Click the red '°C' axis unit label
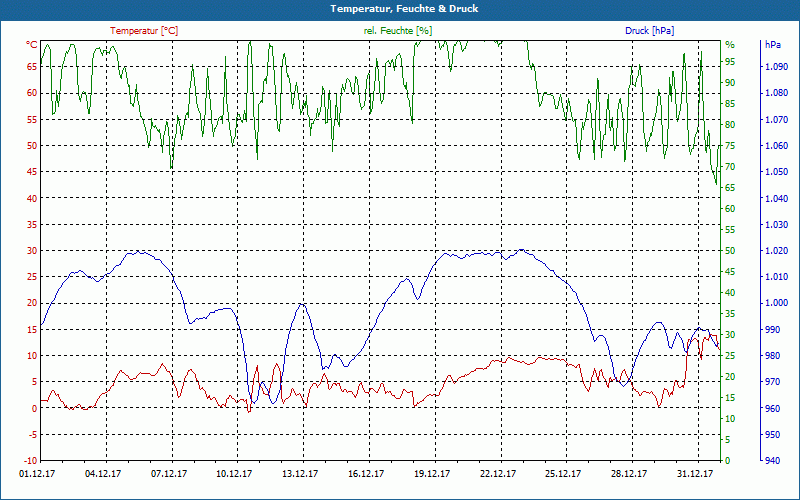The width and height of the screenshot is (800, 500). pos(32,45)
